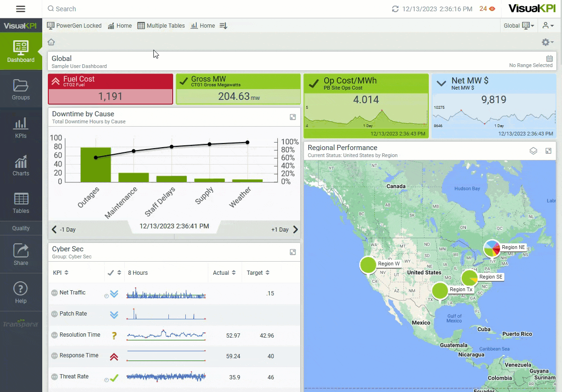Click the sort list icon in toolbar
The width and height of the screenshot is (562, 392).
coord(223,26)
